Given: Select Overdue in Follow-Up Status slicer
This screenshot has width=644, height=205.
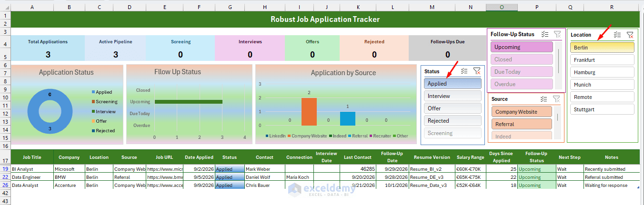Looking at the screenshot, I should click(x=522, y=84).
